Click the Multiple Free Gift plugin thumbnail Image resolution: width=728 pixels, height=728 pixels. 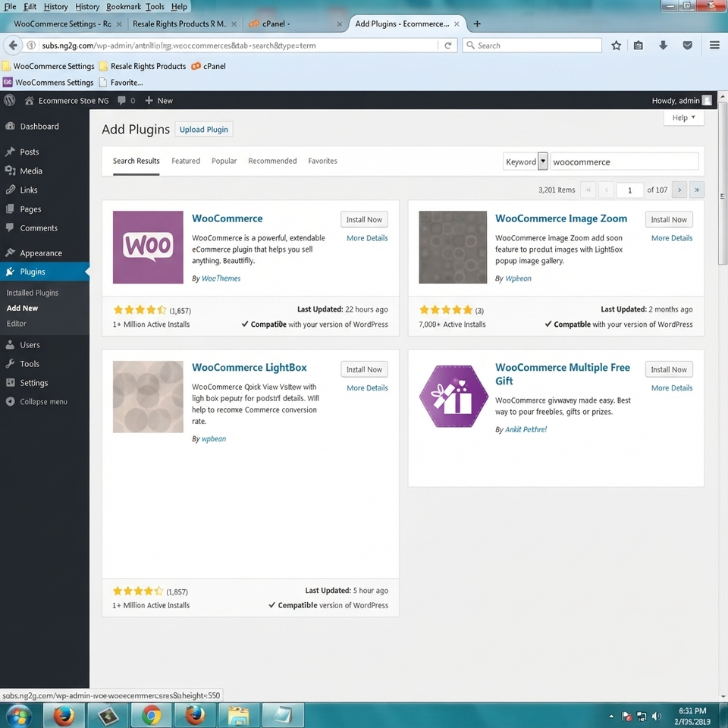[x=453, y=397]
